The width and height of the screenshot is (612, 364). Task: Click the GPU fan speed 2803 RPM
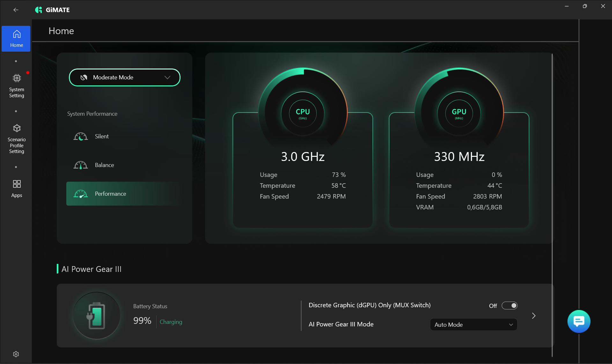[487, 196]
